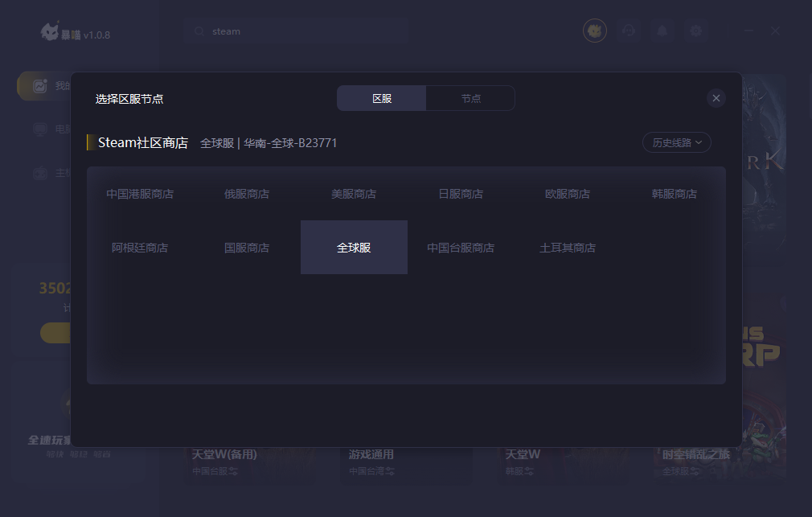Choose 中国港服商店 region
Screen dimensions: 812x517
point(140,194)
